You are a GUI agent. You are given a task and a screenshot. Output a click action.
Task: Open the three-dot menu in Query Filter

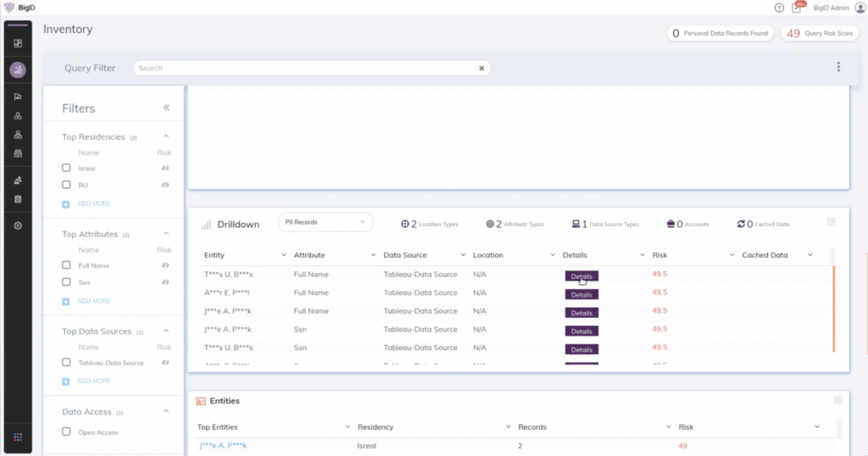coord(838,68)
